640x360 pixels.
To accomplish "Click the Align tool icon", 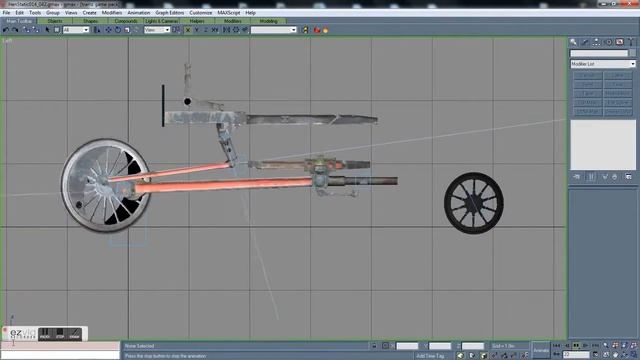I will [245, 30].
